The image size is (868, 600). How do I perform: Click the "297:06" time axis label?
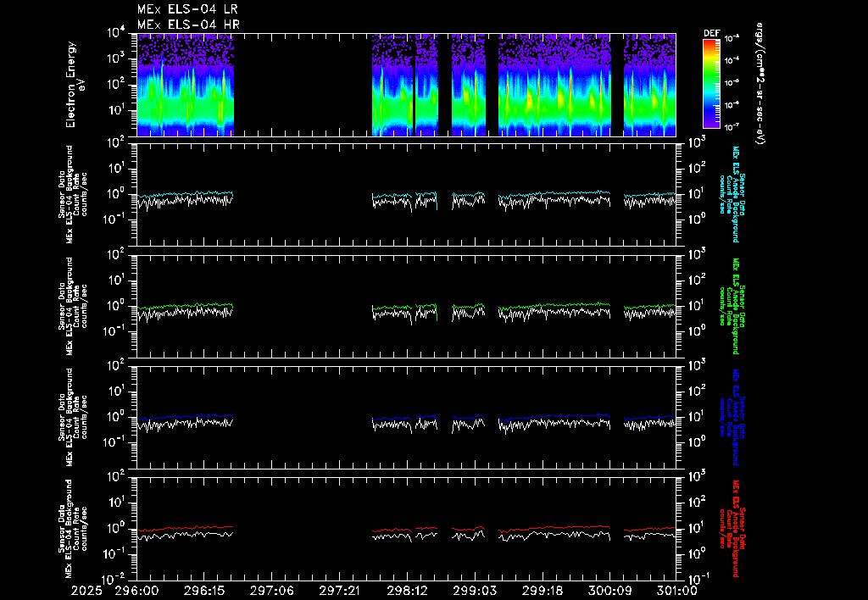pyautogui.click(x=272, y=591)
